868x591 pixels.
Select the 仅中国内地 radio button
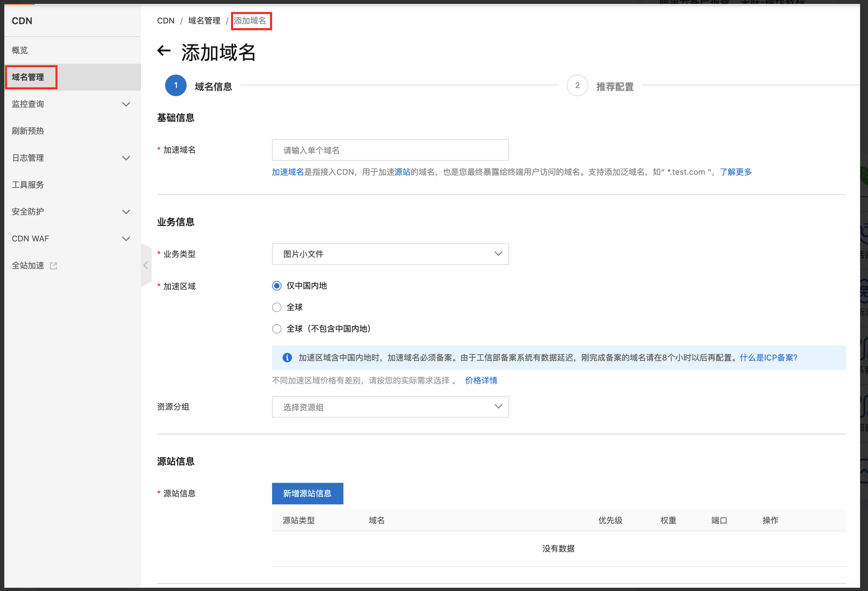pos(277,286)
